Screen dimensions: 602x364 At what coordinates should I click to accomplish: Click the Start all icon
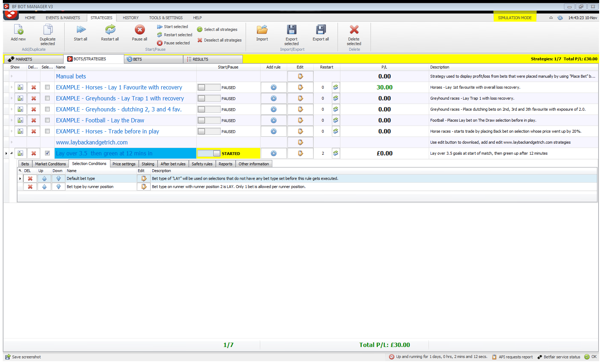(81, 29)
